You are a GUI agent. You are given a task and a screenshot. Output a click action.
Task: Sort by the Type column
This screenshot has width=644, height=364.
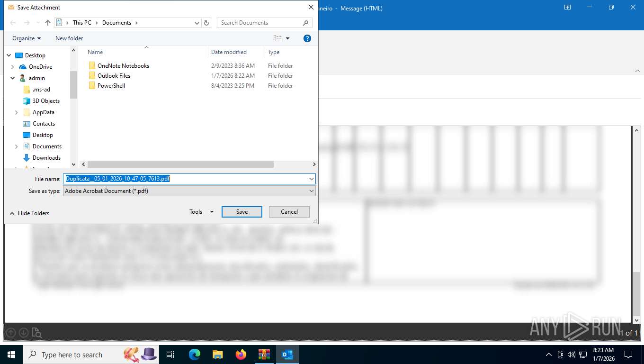click(274, 52)
